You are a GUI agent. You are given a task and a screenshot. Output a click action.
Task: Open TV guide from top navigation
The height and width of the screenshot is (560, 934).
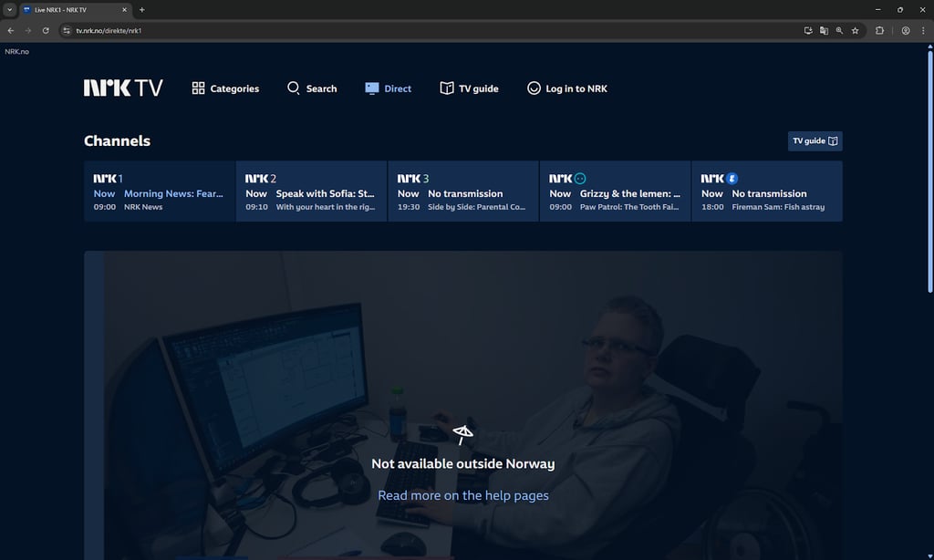pos(469,88)
